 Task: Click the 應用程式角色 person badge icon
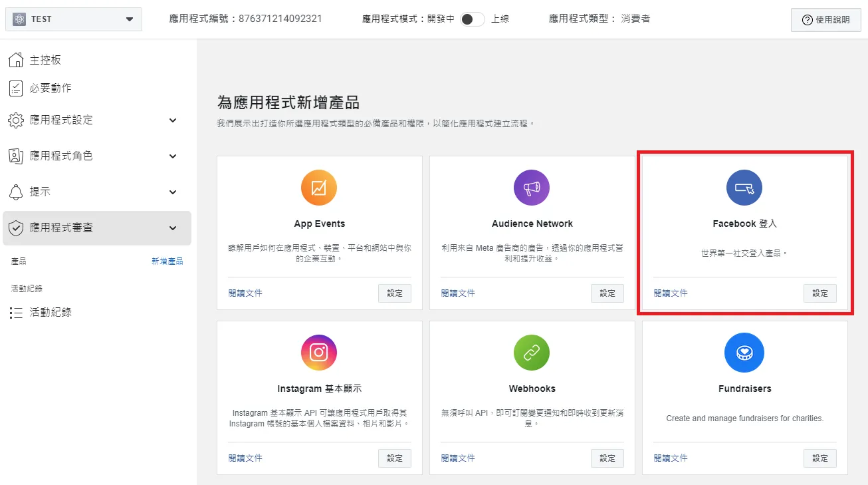(16, 156)
